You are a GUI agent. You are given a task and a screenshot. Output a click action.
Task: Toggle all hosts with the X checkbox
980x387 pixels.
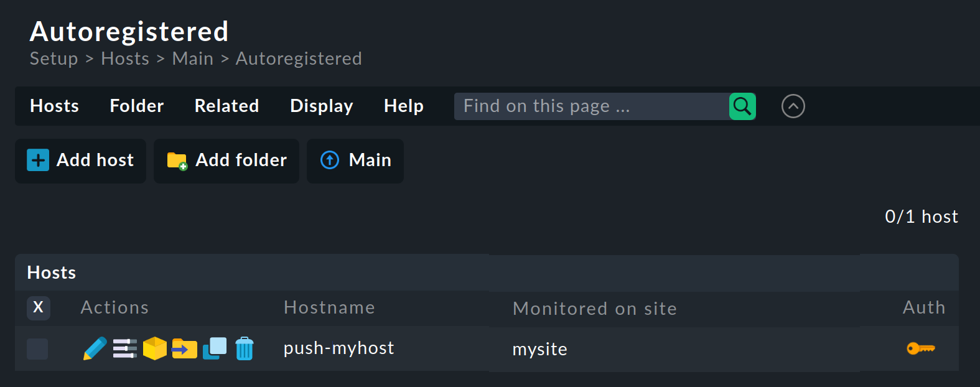[x=38, y=308]
